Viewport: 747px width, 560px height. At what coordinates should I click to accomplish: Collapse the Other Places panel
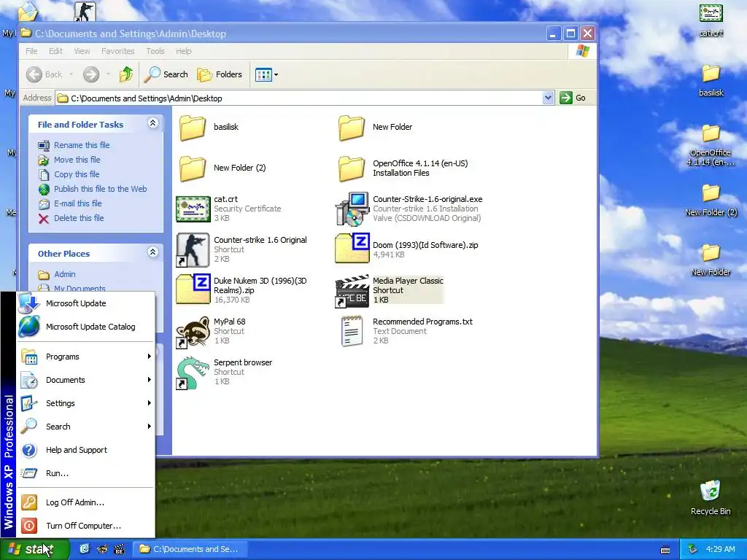(153, 252)
